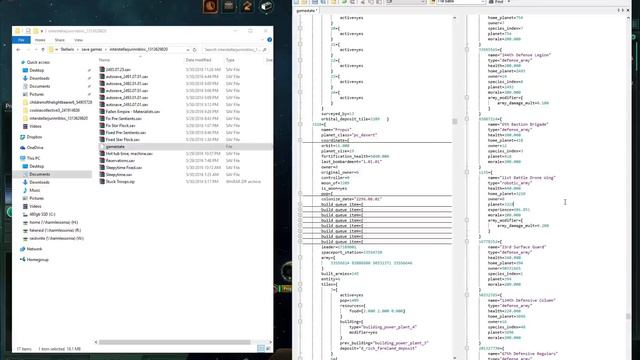Click the orange arrow game icon
The width and height of the screenshot is (640, 360).
coord(247,6)
